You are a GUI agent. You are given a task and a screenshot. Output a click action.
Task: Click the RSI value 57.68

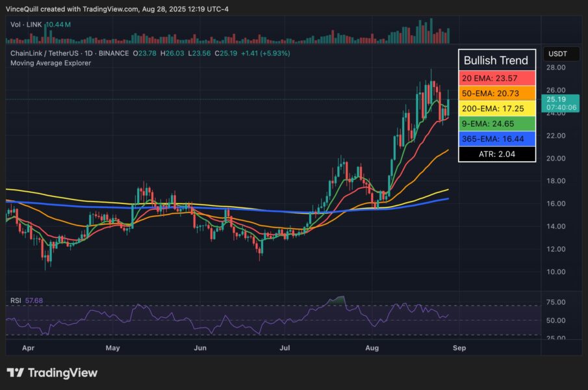[34, 300]
